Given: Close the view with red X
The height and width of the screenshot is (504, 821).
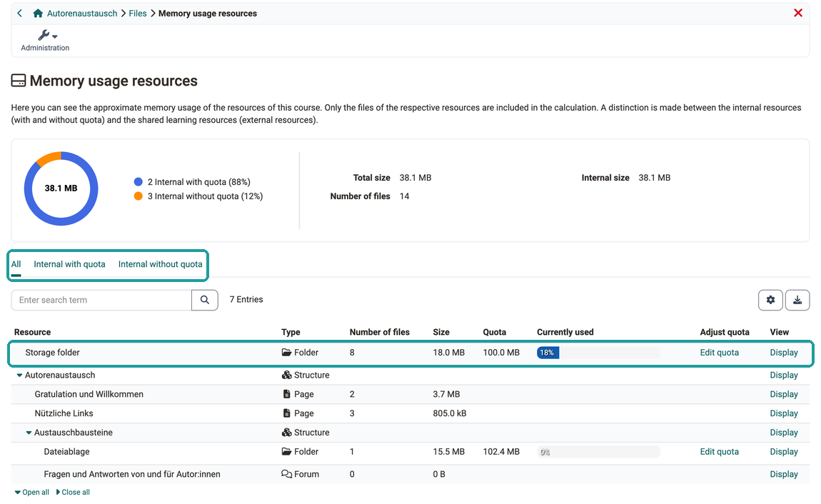Looking at the screenshot, I should click(798, 13).
